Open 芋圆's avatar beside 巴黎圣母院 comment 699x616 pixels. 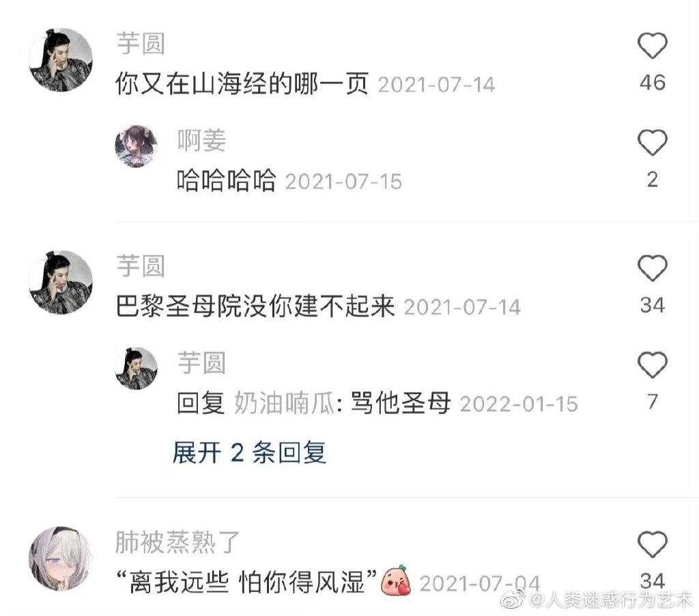(61, 282)
